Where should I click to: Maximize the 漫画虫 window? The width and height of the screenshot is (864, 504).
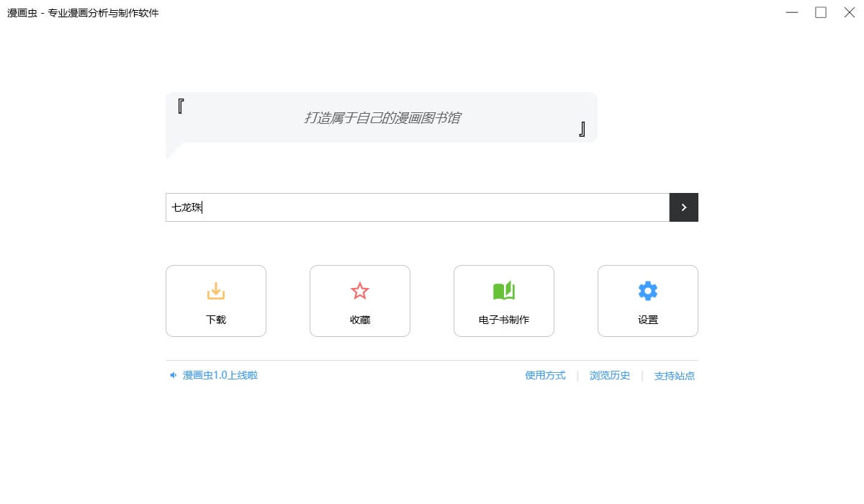pyautogui.click(x=821, y=13)
